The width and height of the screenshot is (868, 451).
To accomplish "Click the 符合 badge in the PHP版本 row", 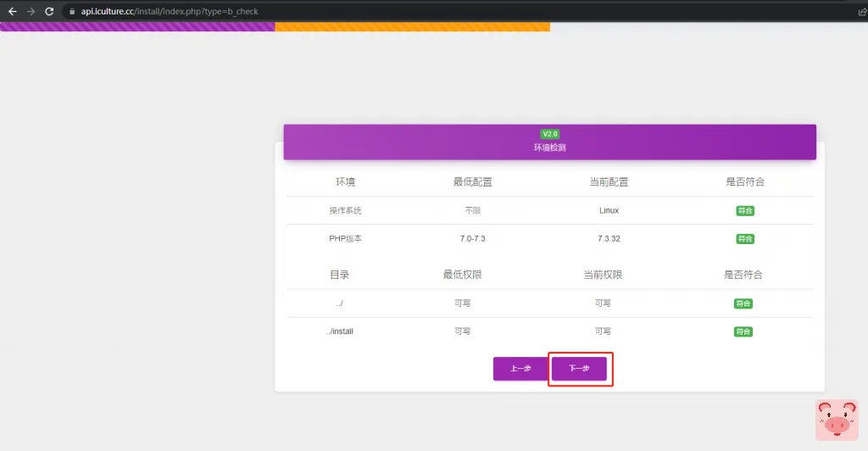I will (745, 239).
